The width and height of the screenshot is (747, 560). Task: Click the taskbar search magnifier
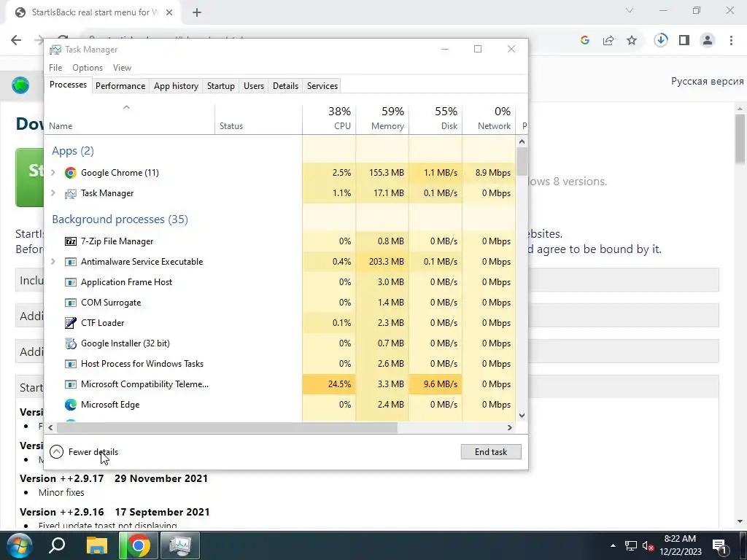pyautogui.click(x=57, y=545)
